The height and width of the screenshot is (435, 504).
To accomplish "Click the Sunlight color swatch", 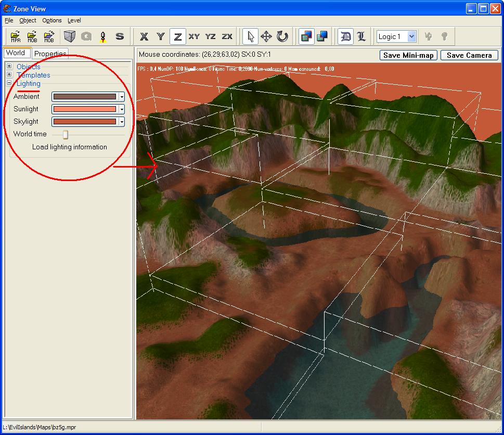I will 85,109.
